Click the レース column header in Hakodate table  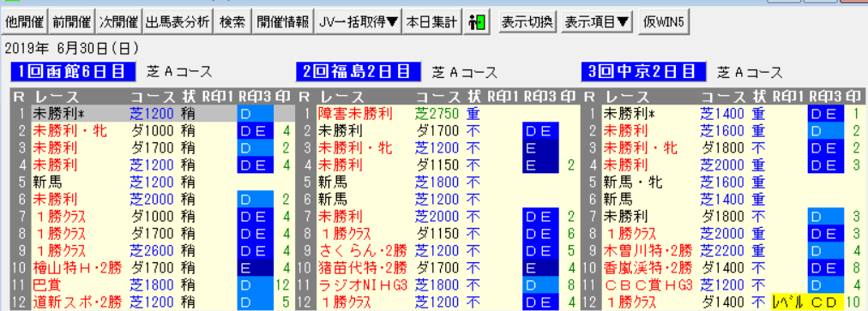[x=57, y=96]
